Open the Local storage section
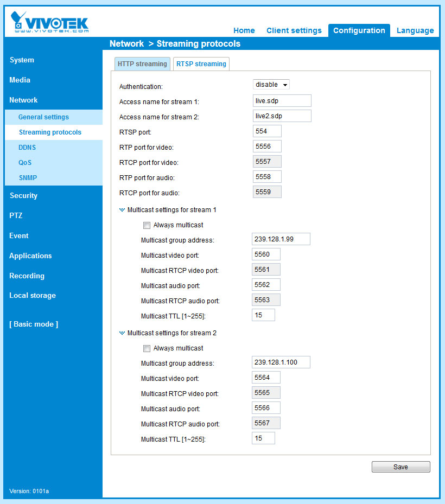445x504 pixels. click(x=33, y=295)
